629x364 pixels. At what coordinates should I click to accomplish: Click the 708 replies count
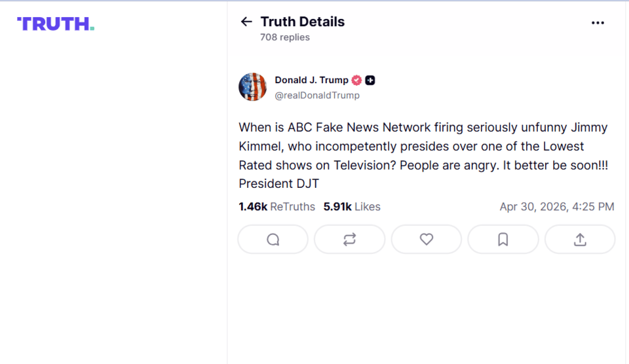tap(285, 37)
